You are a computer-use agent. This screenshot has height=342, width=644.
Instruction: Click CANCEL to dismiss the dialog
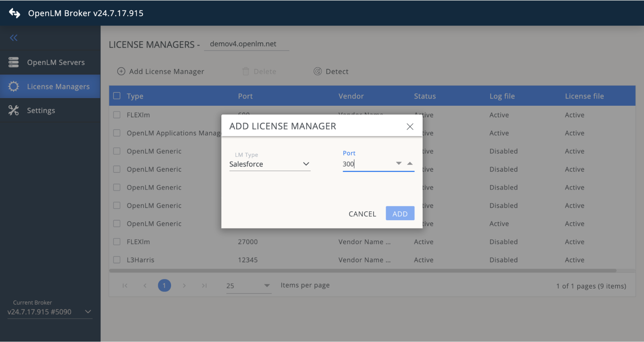[x=362, y=213]
